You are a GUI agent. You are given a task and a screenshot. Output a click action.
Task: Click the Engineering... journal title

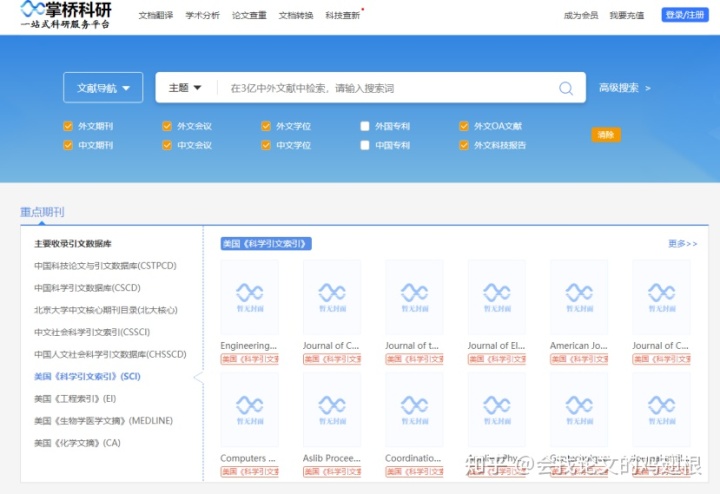248,346
